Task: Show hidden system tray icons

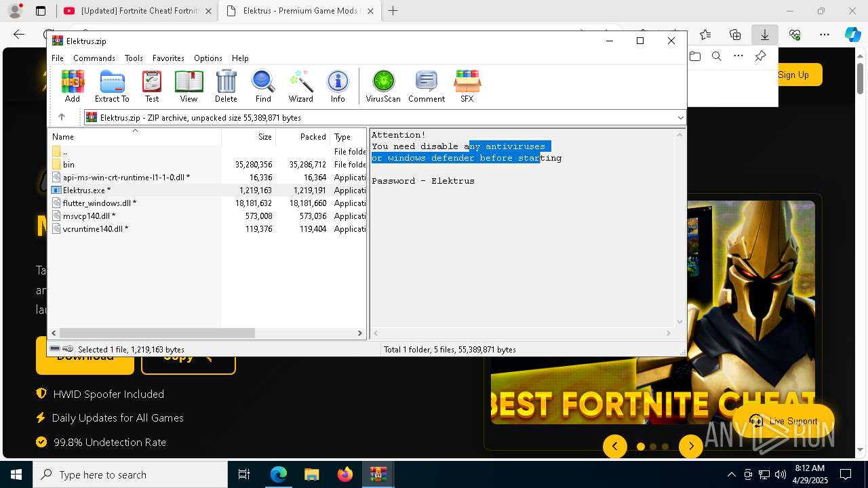Action: pyautogui.click(x=731, y=474)
